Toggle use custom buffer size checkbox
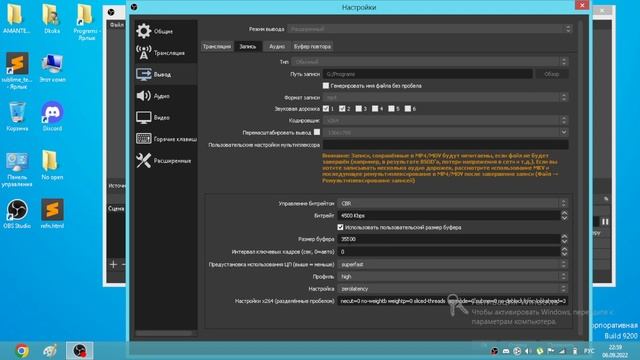Image resolution: width=640 pixels, height=360 pixels. tap(340, 227)
